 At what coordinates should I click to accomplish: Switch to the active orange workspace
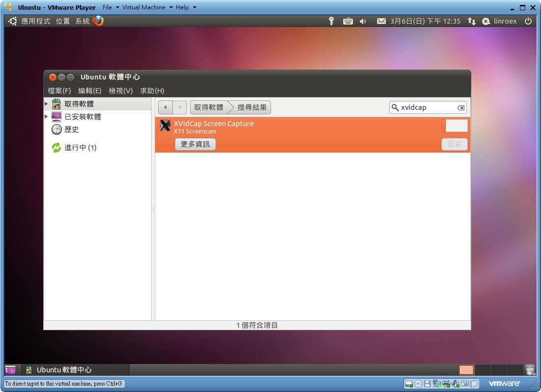coord(466,369)
